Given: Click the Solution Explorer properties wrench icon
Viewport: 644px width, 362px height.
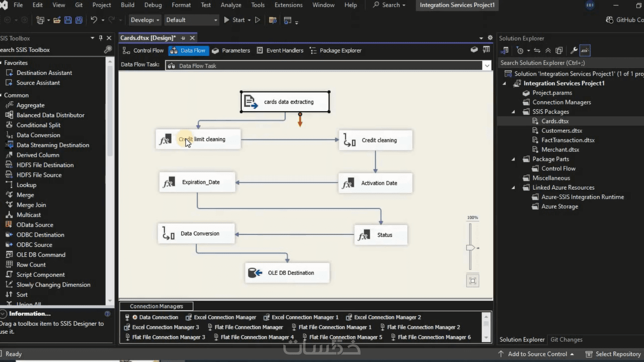Looking at the screenshot, I should pos(574,50).
